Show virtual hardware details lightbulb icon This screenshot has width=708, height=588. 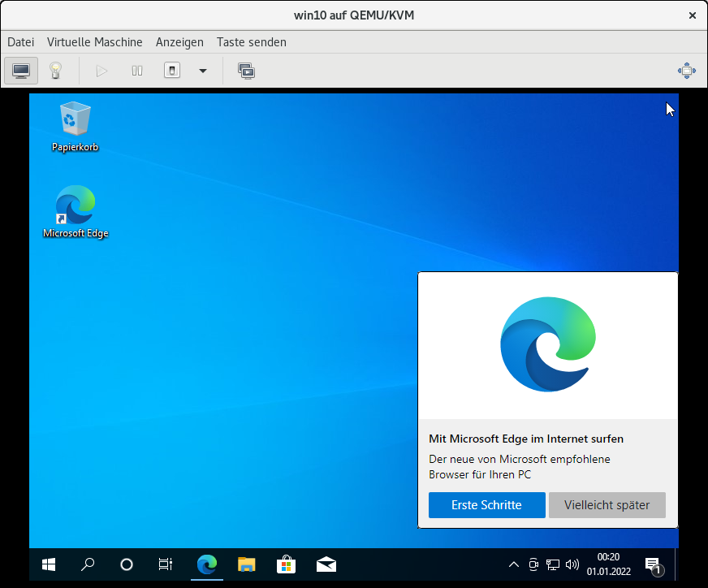pyautogui.click(x=55, y=71)
